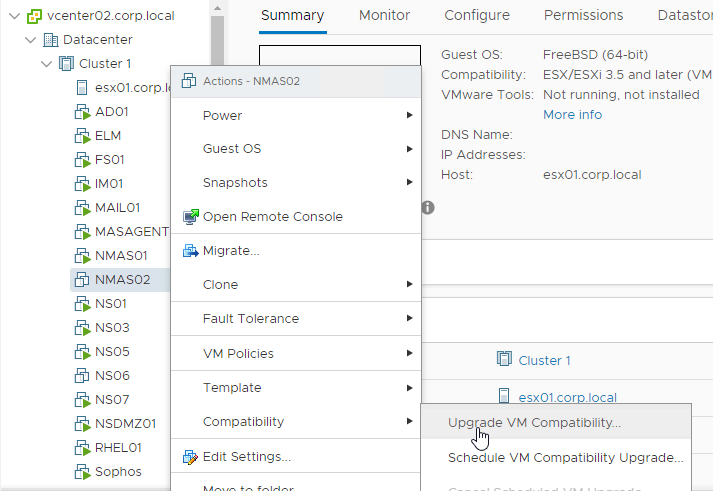Click the Cluster 1 icon in tree
The image size is (713, 491).
pyautogui.click(x=66, y=64)
